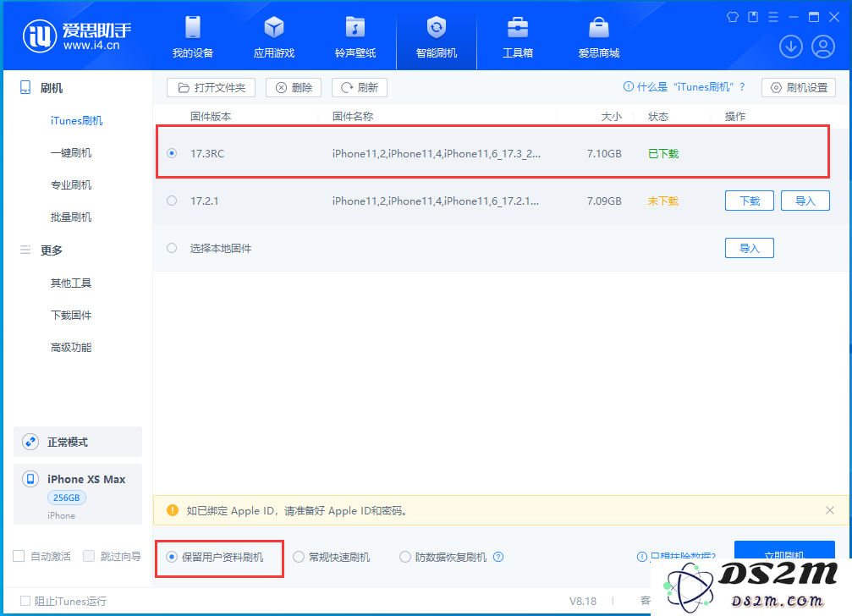Open the 爱思商城 store tab

coord(599,37)
